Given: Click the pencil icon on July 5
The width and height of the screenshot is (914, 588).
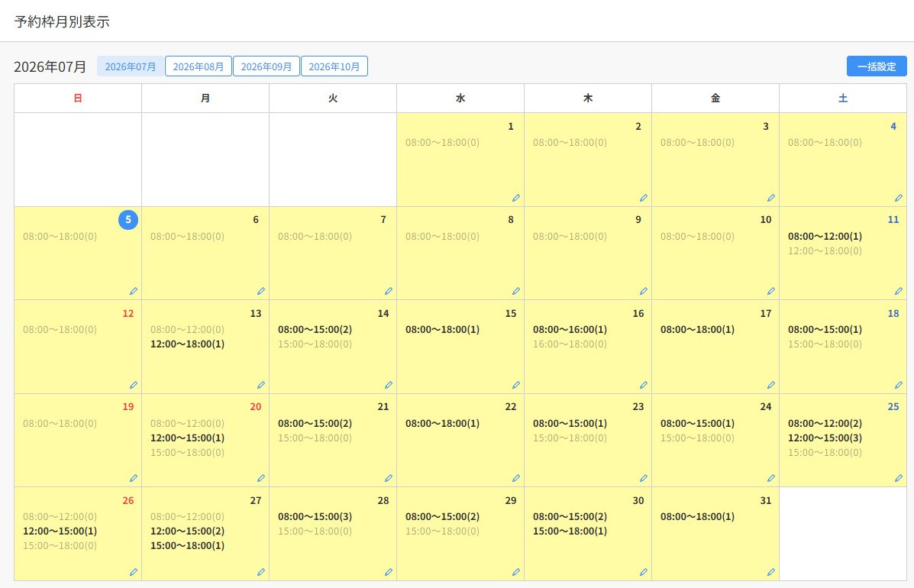Looking at the screenshot, I should (133, 292).
